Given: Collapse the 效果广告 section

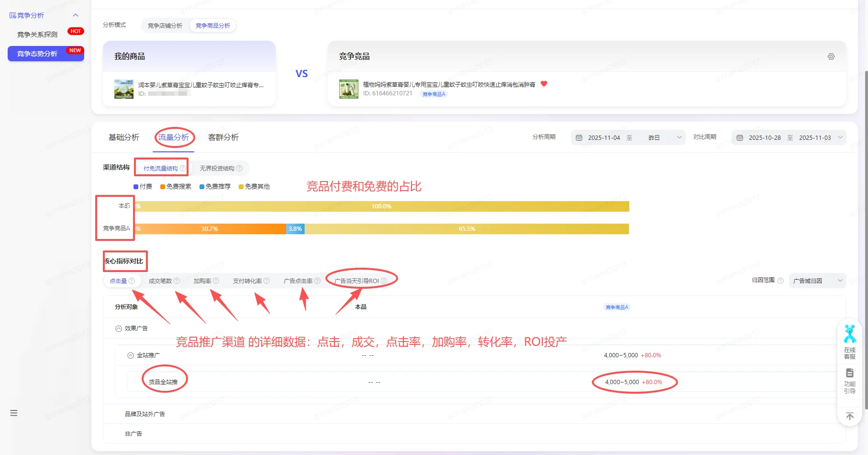Looking at the screenshot, I should tap(118, 328).
